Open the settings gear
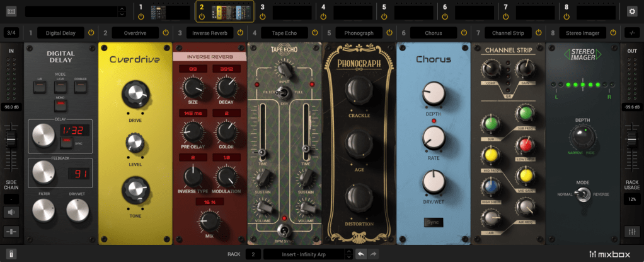Viewport: 644px width, 262px height. click(x=631, y=11)
